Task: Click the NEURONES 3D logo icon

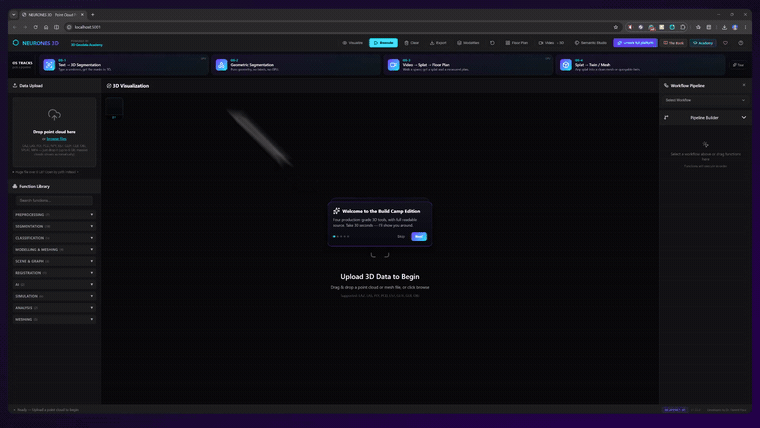Action: [x=16, y=43]
